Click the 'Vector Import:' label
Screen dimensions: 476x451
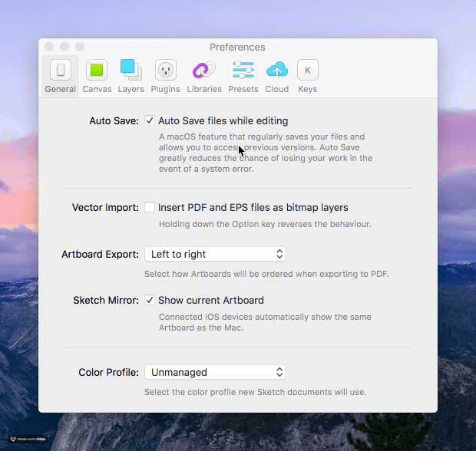105,207
